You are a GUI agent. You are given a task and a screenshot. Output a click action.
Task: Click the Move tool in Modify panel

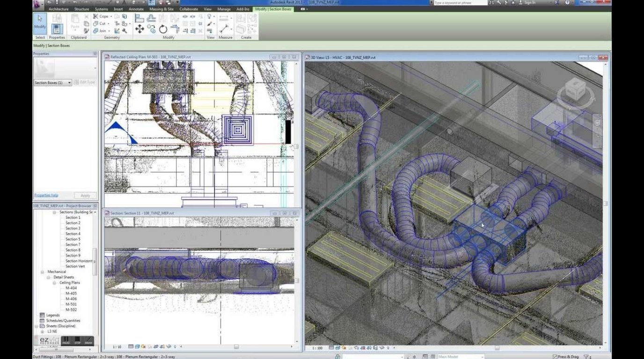coord(139,29)
